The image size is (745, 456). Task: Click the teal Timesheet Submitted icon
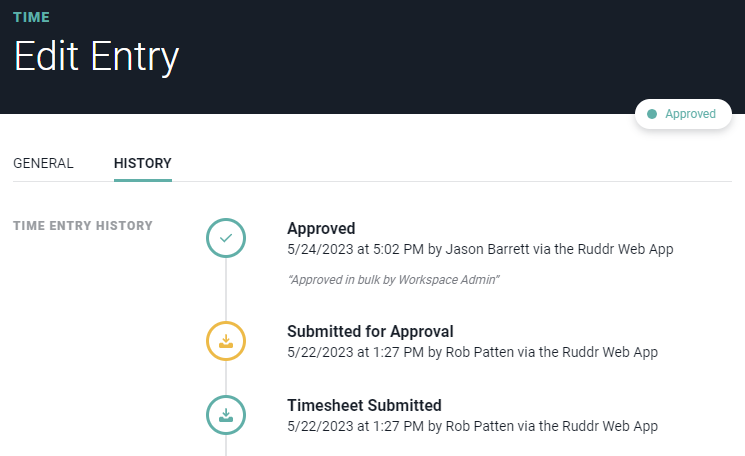point(226,415)
